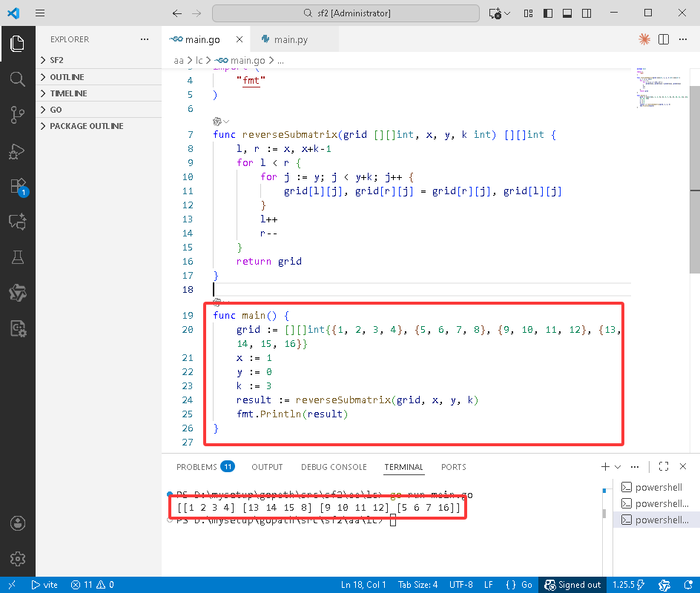This screenshot has height=593, width=700.
Task: Open the PORTS panel tab
Action: [454, 467]
